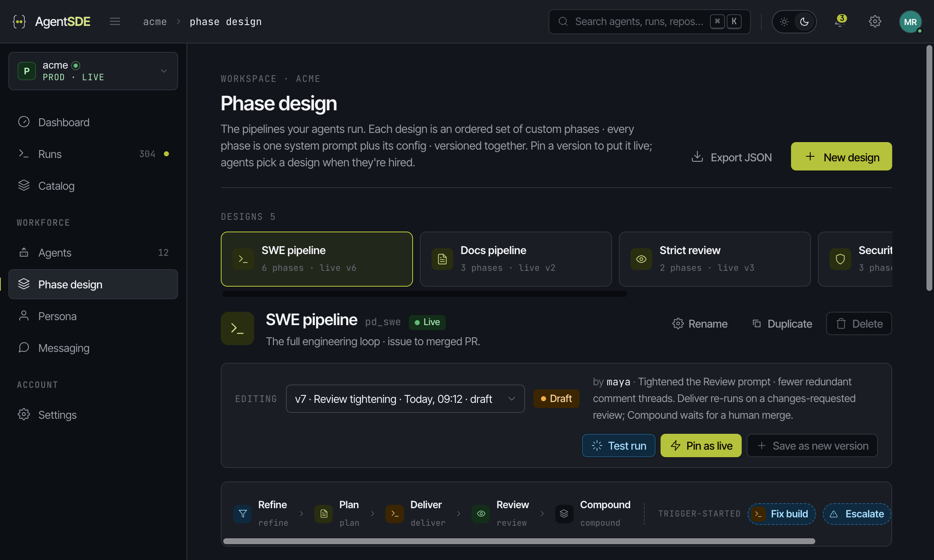Go to Dashboard in sidebar
The width and height of the screenshot is (934, 560).
pyautogui.click(x=93, y=122)
